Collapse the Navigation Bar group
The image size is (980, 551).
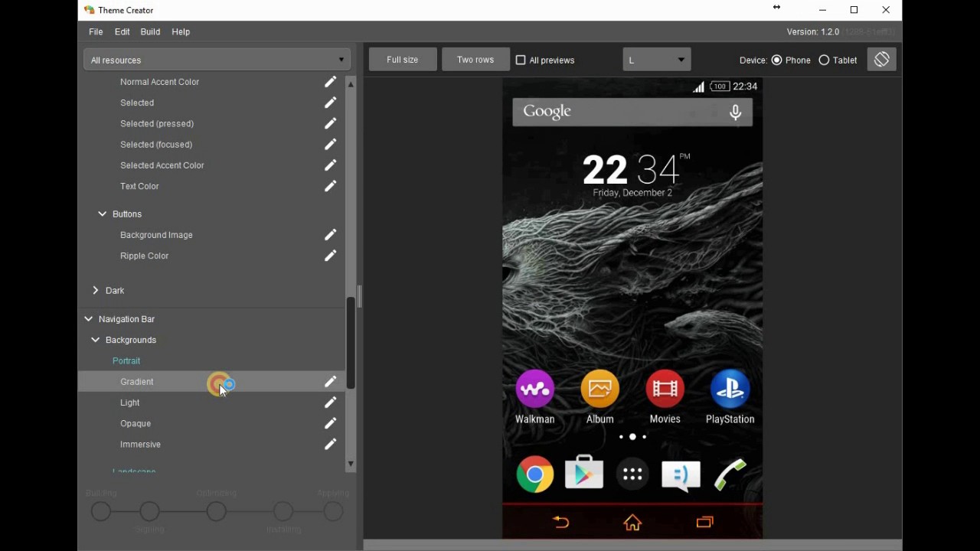pos(88,319)
